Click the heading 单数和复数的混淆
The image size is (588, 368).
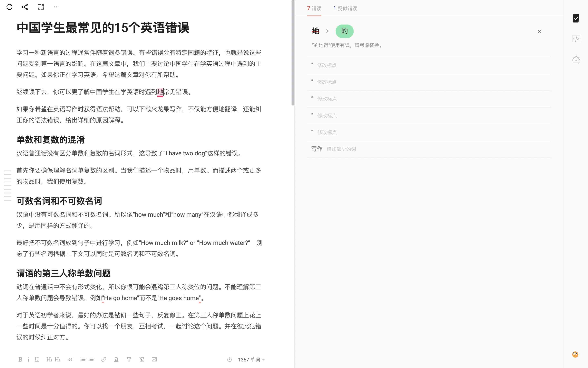(x=51, y=140)
